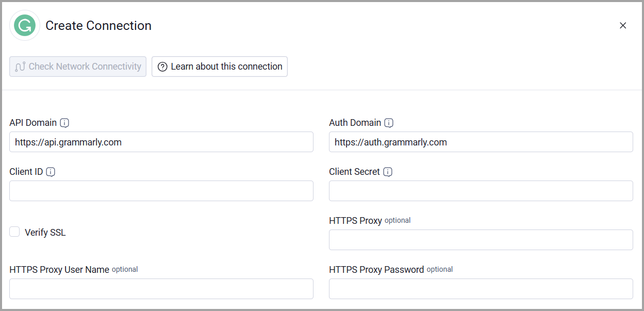This screenshot has width=644, height=311.
Task: Select the HTTPS Proxy input field
Action: pyautogui.click(x=481, y=240)
